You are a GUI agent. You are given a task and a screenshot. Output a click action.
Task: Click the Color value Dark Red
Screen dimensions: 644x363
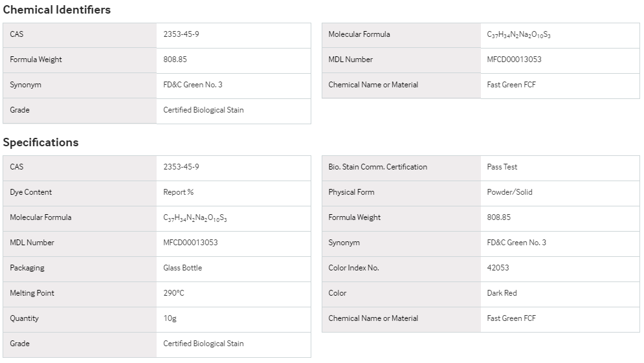[x=502, y=292]
